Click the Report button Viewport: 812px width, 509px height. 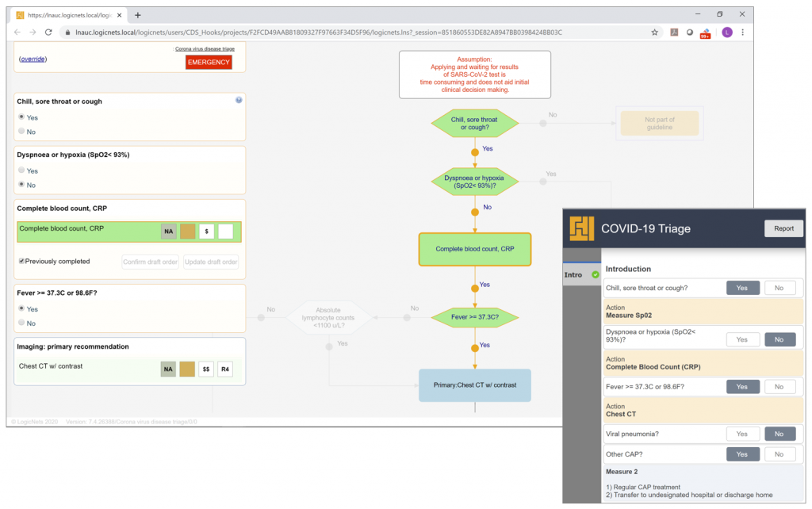[783, 228]
